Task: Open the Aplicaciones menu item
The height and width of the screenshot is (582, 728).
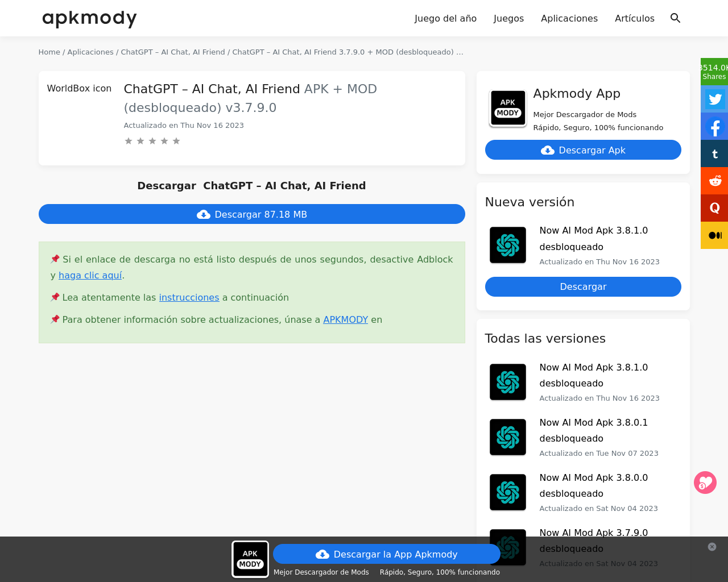Action: pos(569,18)
